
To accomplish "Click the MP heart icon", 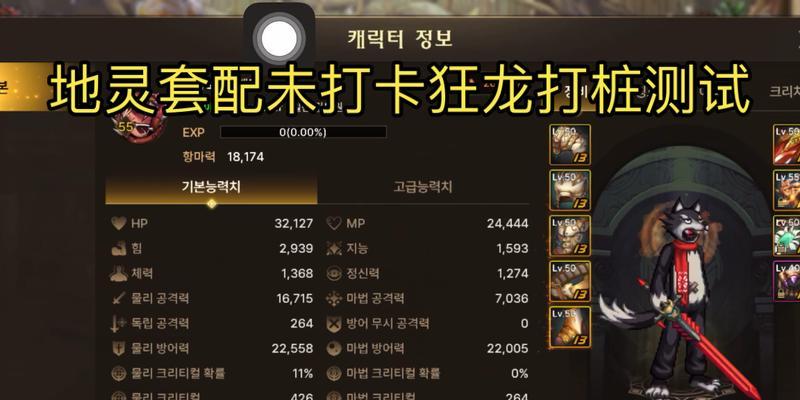I will click(x=334, y=223).
